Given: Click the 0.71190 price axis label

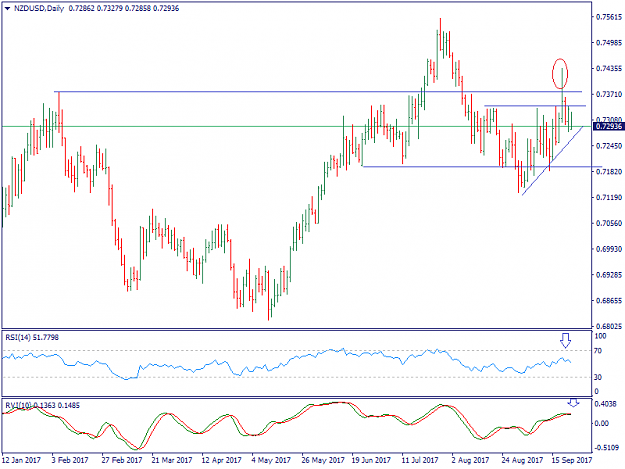Looking at the screenshot, I should point(609,198).
